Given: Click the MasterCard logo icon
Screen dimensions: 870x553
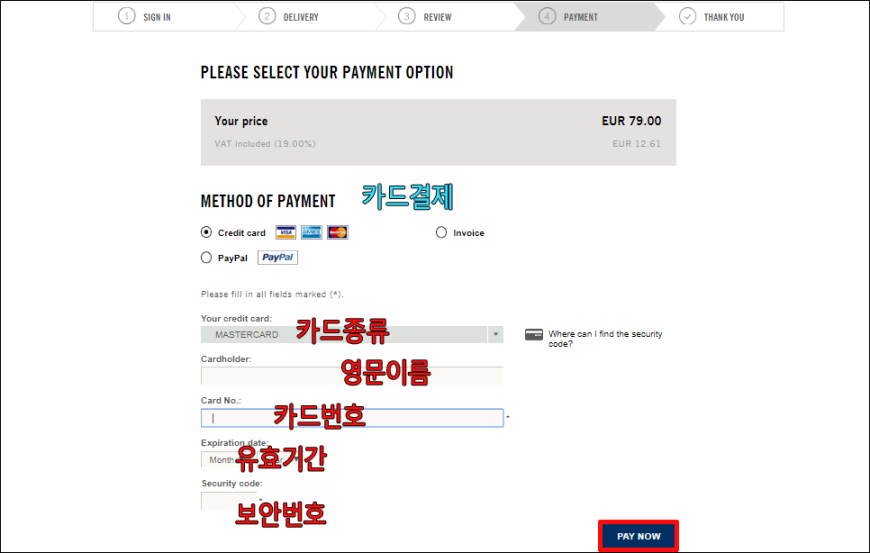Looking at the screenshot, I should 338,232.
